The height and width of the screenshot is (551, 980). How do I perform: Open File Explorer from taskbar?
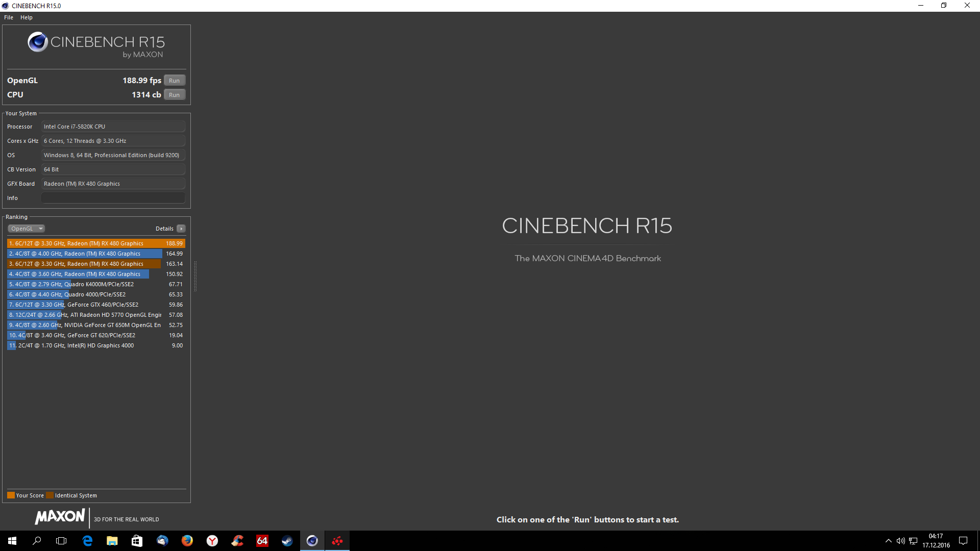112,541
